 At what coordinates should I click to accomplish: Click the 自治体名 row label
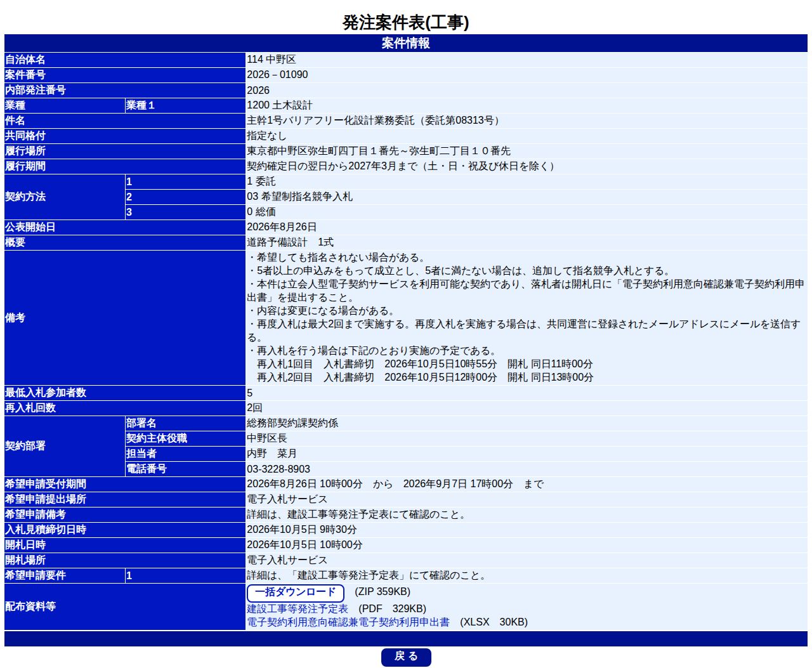(25, 59)
